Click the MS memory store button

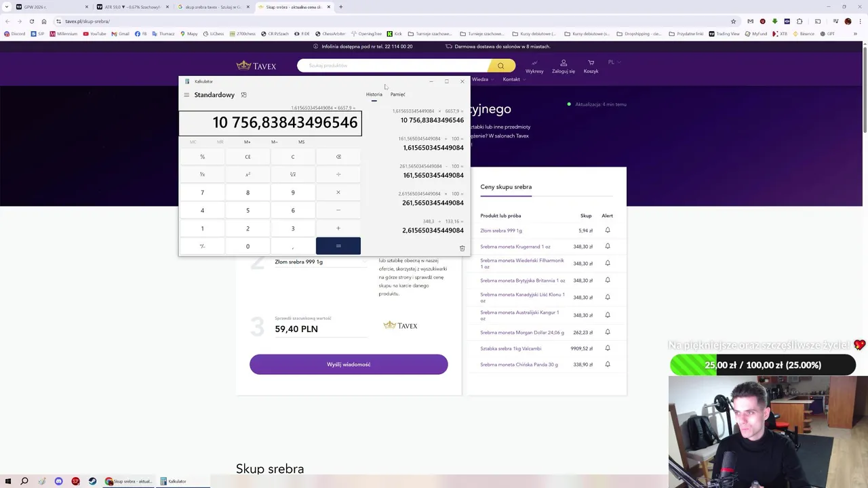pos(301,142)
